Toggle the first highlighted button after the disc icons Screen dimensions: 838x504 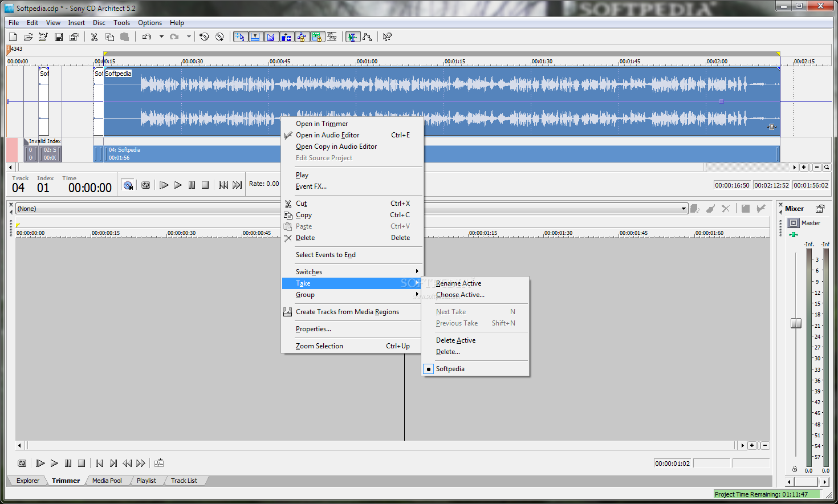240,37
